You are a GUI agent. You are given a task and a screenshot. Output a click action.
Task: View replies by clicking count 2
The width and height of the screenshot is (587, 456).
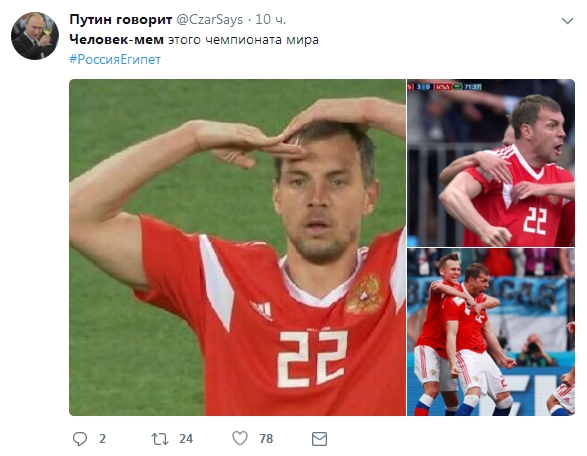102,439
